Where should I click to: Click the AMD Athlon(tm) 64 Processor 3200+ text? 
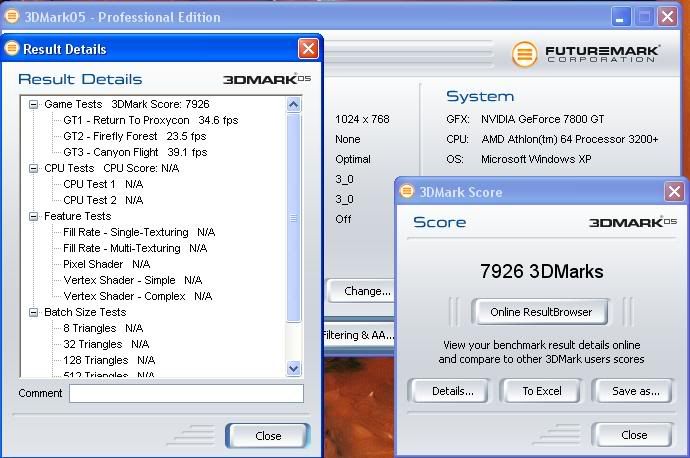coord(570,139)
